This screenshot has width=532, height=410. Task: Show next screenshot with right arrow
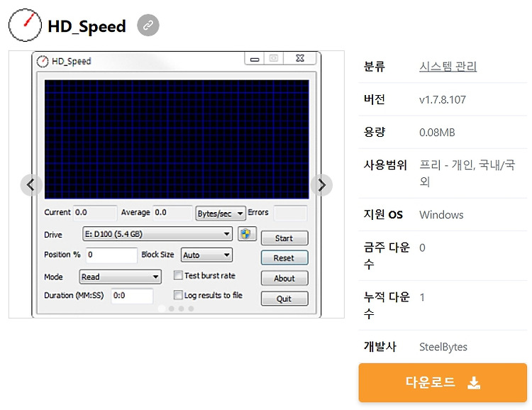[321, 185]
